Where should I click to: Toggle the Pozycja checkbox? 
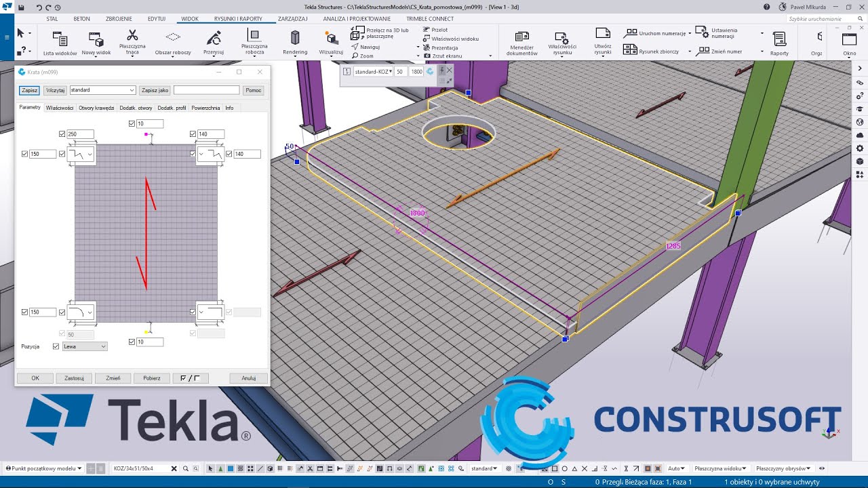tap(56, 346)
